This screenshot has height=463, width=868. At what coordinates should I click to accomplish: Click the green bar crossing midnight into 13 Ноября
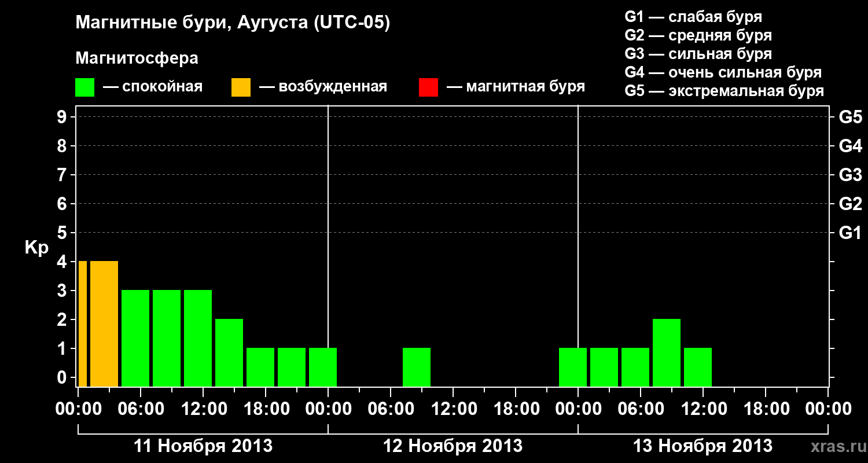573,367
